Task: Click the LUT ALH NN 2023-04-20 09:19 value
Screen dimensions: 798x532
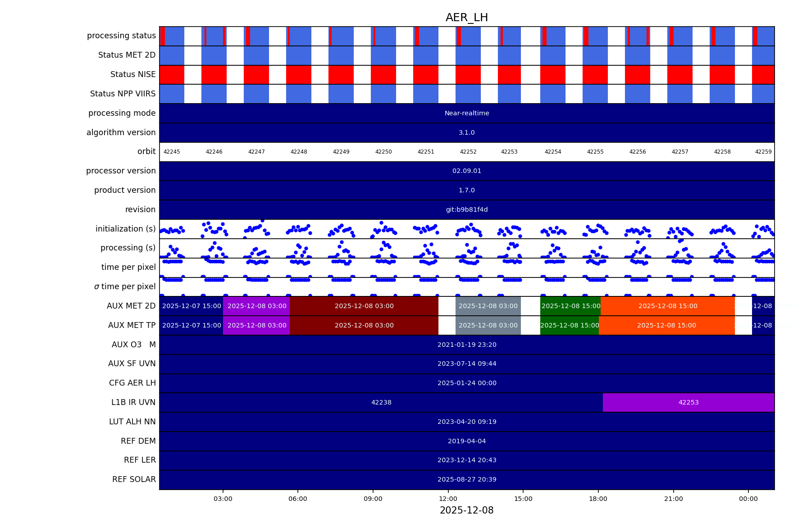Action: point(467,422)
